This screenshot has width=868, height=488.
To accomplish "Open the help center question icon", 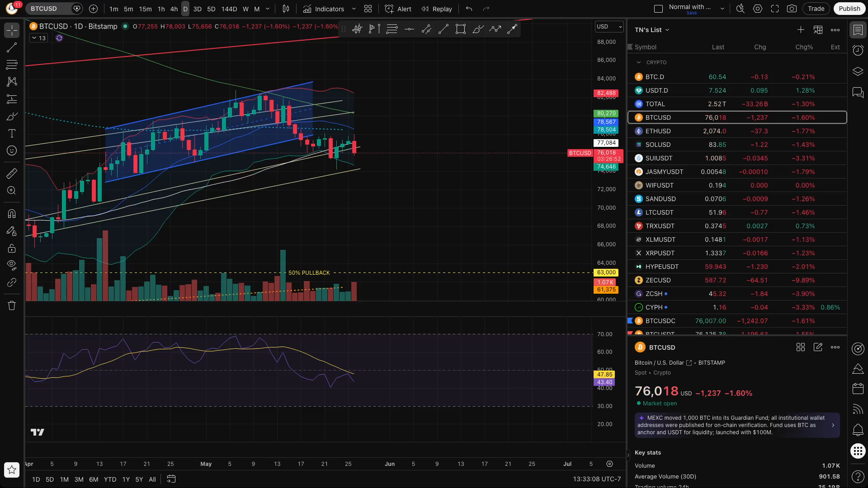I will [x=858, y=476].
